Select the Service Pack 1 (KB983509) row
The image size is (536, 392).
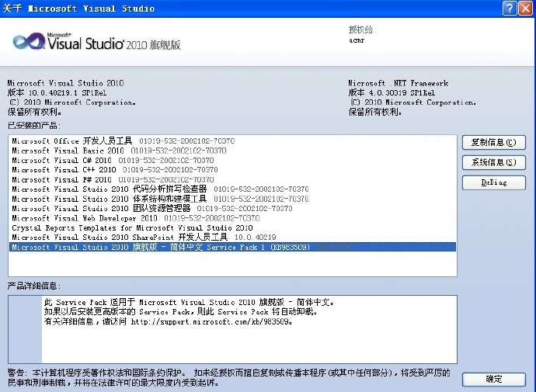click(x=232, y=247)
